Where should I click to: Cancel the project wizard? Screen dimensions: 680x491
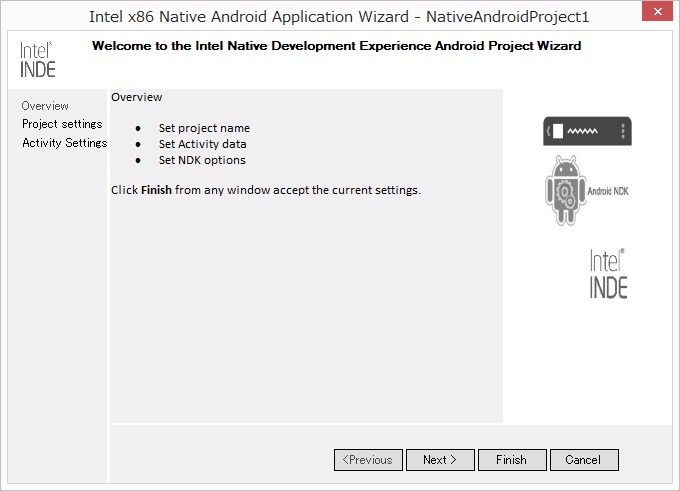(x=582, y=460)
